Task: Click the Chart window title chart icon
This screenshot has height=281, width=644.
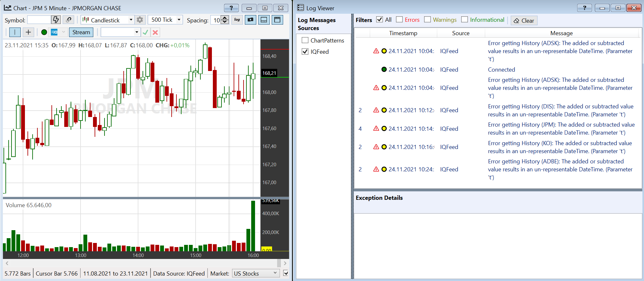Action: coord(8,8)
